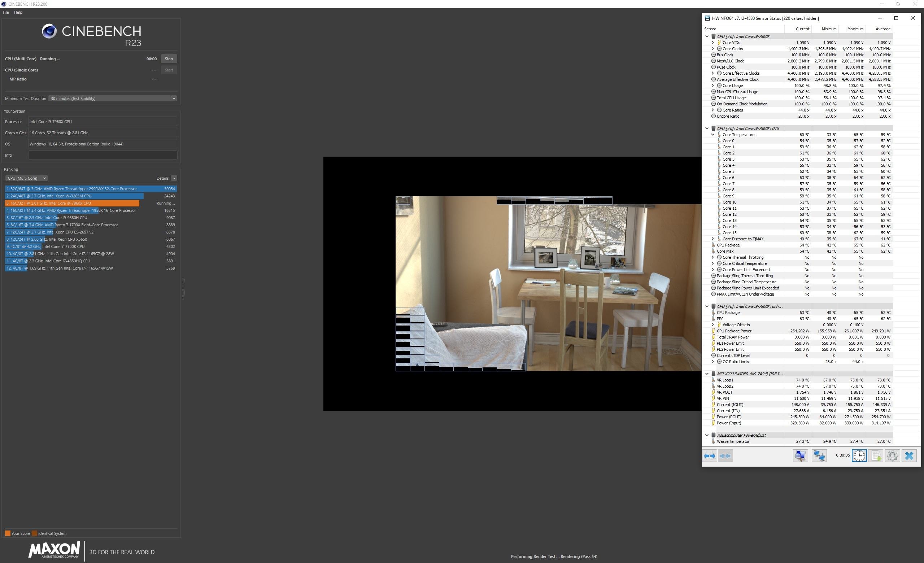Click the Average column header
The image size is (924, 563).
pos(879,29)
